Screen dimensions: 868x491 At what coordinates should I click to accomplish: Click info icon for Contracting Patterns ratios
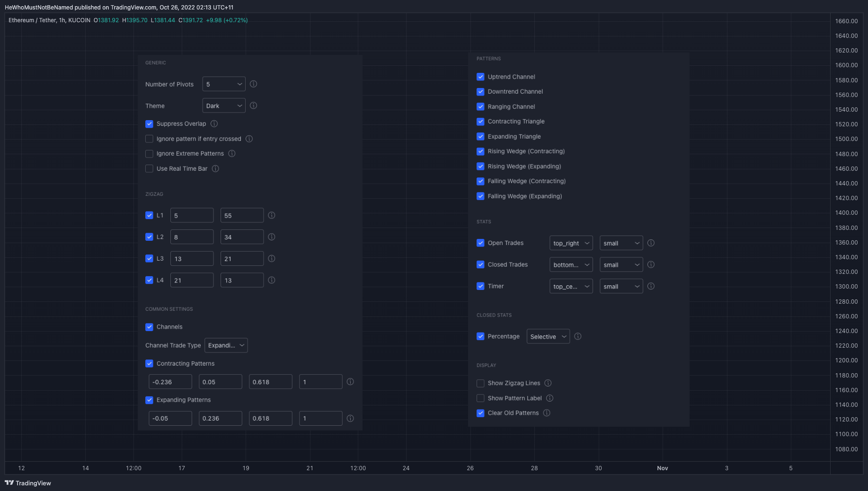(350, 382)
